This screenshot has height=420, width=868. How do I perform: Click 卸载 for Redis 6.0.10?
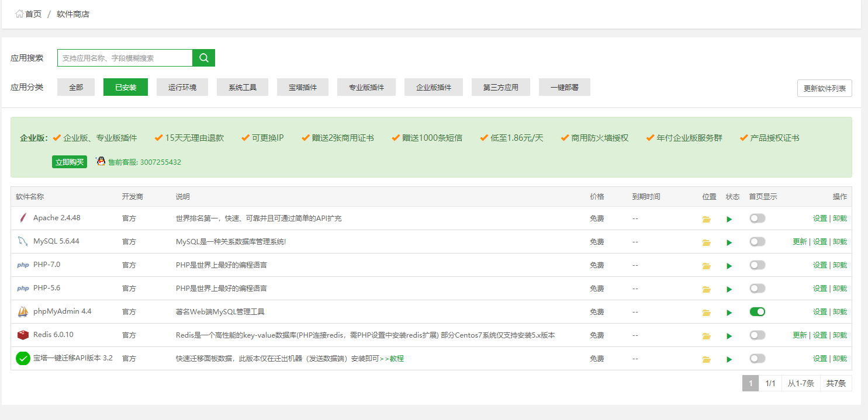[840, 335]
